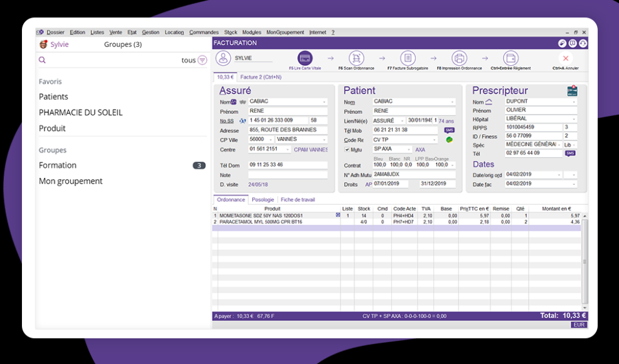This screenshot has height=364, width=619.
Task: Expand the Code Re 'CV TP' dropdown
Action: (435, 140)
